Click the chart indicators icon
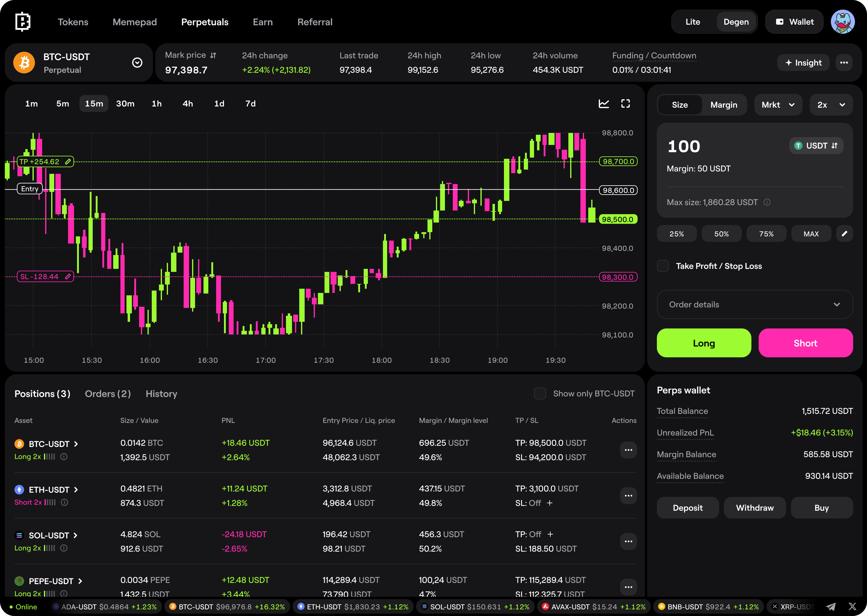Screen dimensions: 867x616 coord(604,103)
